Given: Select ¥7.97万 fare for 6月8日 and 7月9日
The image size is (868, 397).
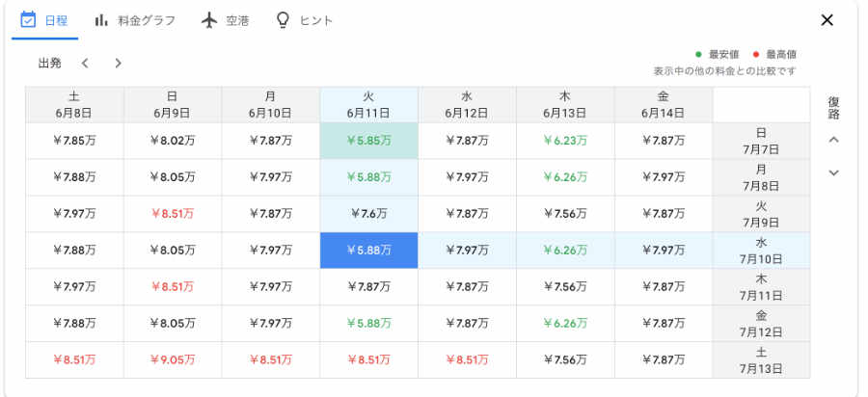Looking at the screenshot, I should [74, 214].
